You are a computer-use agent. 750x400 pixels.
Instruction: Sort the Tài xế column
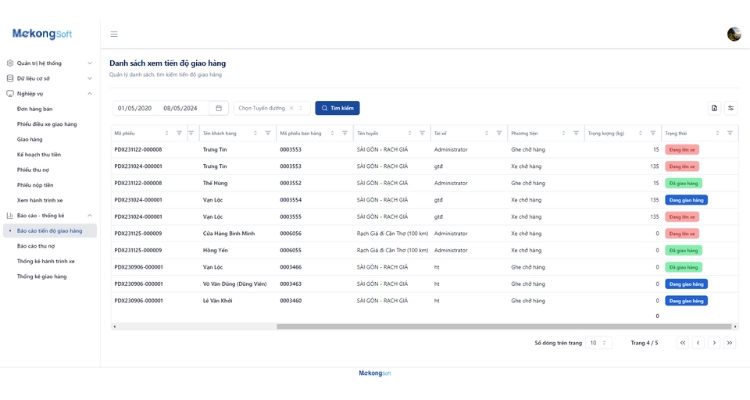(x=487, y=133)
